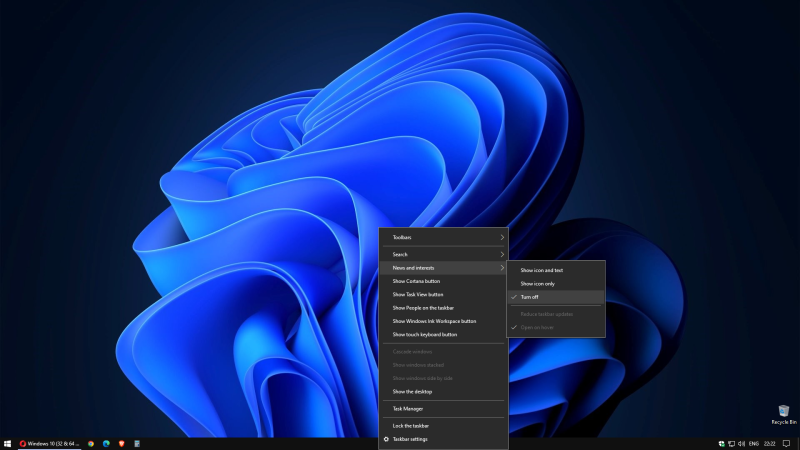Switch to the Windows 10 taskbar window
800x450 pixels.
click(49, 443)
